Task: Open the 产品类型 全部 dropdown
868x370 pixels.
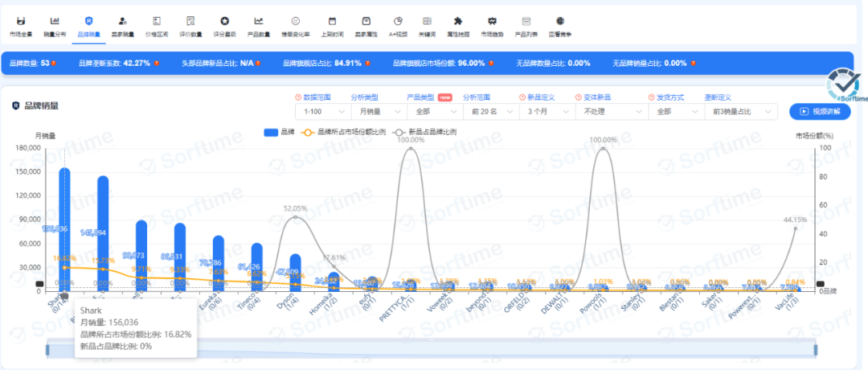Action: coord(435,111)
